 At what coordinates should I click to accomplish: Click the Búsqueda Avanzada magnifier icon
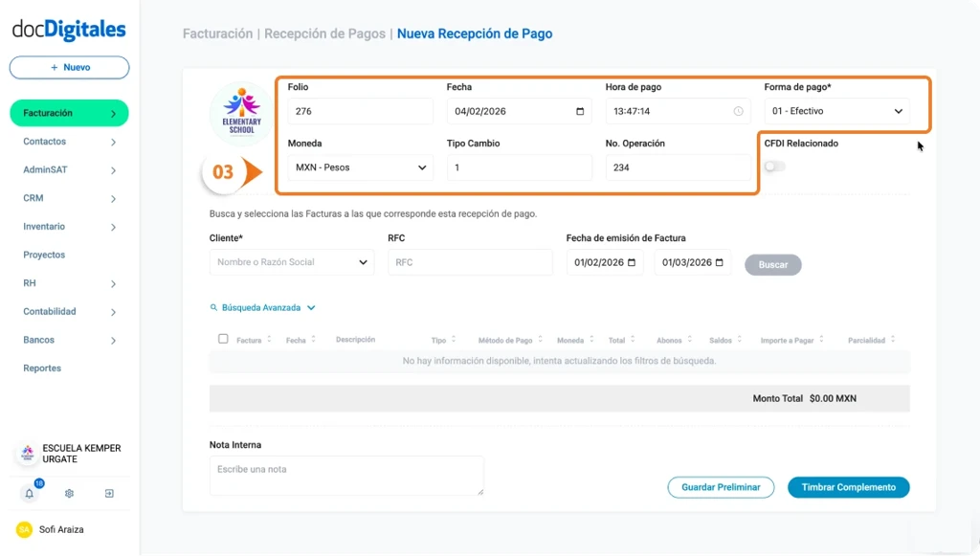click(x=213, y=307)
